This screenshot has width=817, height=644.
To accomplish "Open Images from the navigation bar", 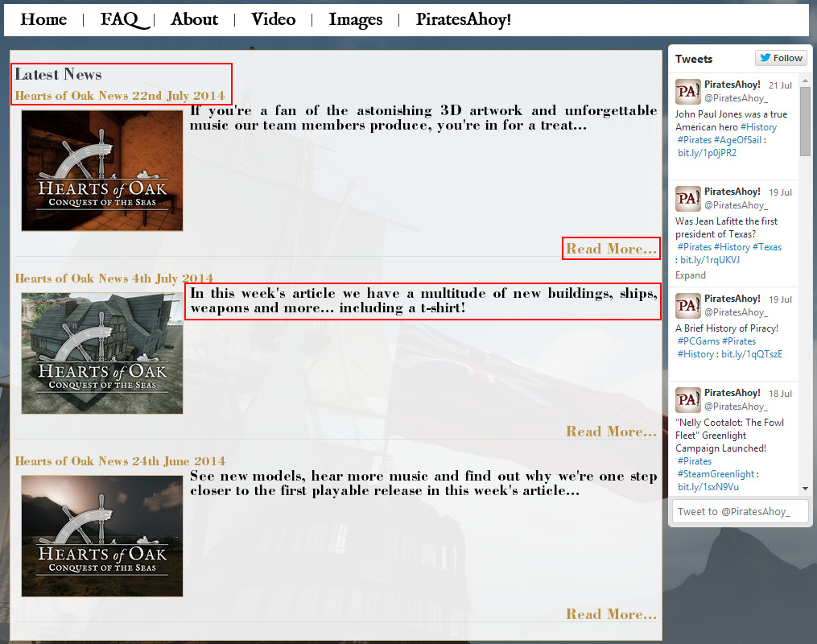I will [x=355, y=20].
